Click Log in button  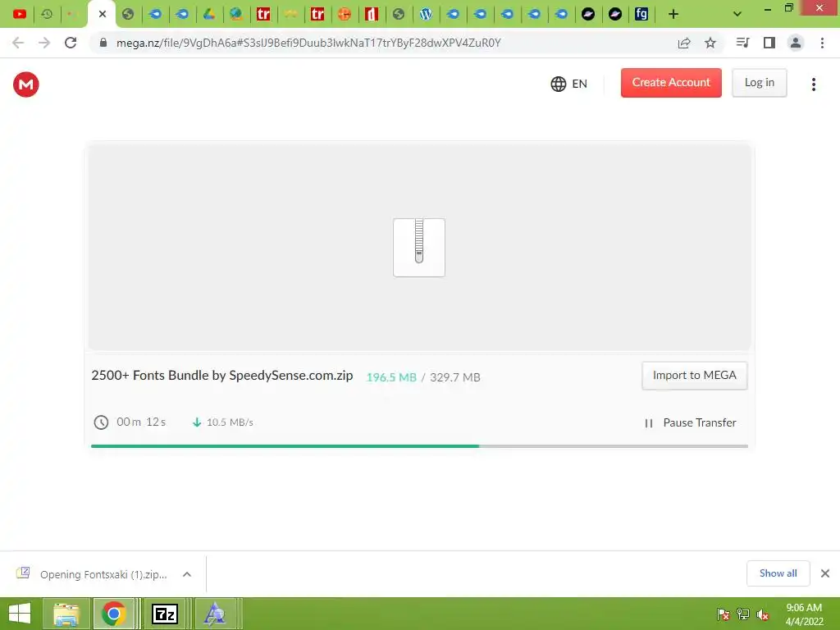759,83
